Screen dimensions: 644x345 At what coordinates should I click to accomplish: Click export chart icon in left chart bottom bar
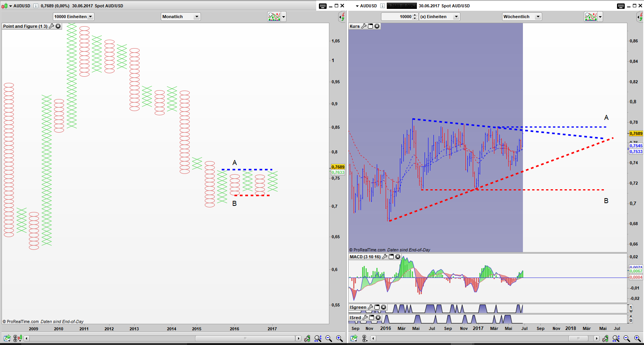(x=7, y=338)
